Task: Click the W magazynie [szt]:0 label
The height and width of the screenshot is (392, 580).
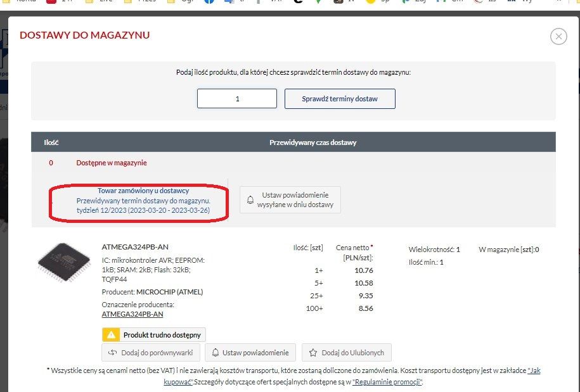Action: coord(508,250)
